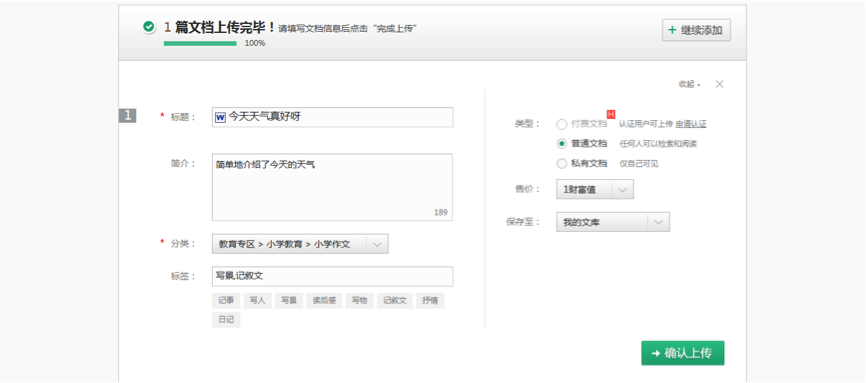The height and width of the screenshot is (383, 866).
Task: Select the 付费文档 radio button
Action: click(562, 124)
